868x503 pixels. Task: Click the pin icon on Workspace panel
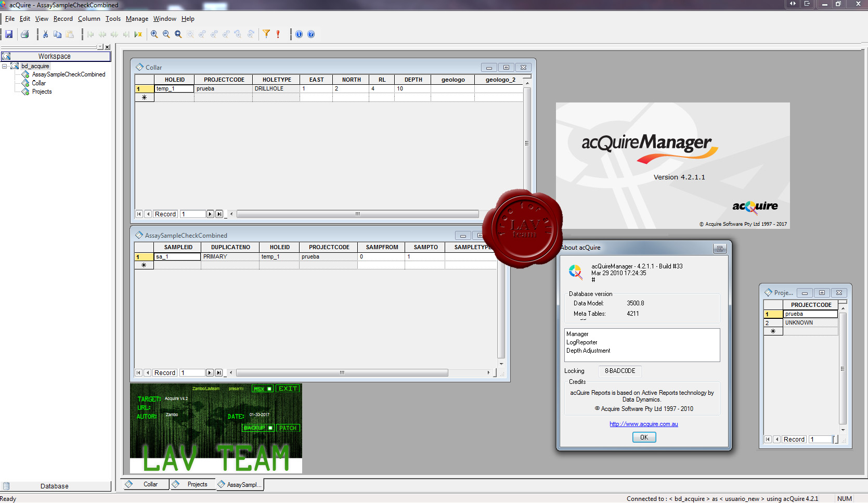[100, 47]
